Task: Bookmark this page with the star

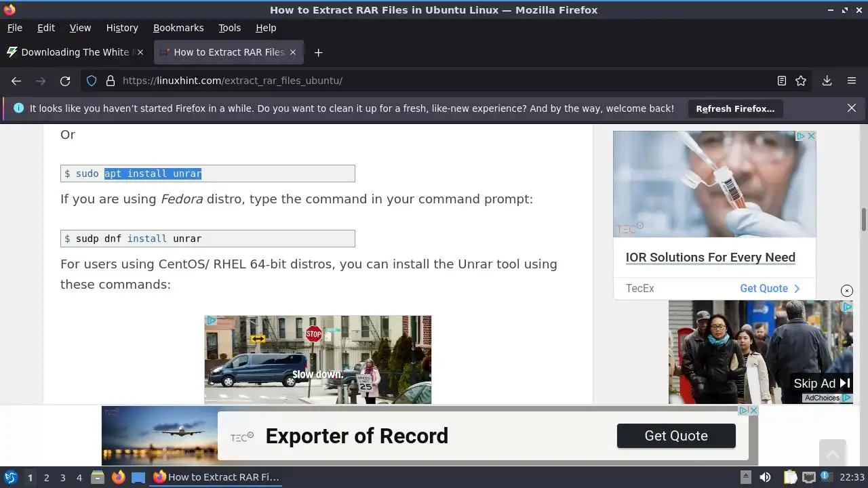Action: pos(801,81)
